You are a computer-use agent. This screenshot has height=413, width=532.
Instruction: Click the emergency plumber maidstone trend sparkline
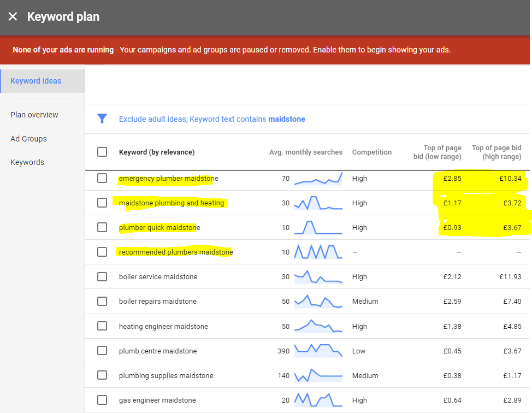point(318,179)
